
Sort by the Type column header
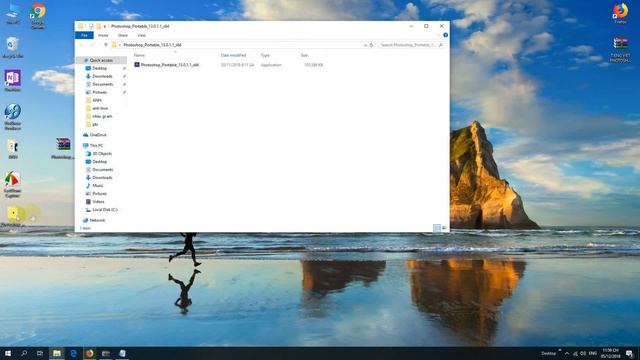coord(265,55)
